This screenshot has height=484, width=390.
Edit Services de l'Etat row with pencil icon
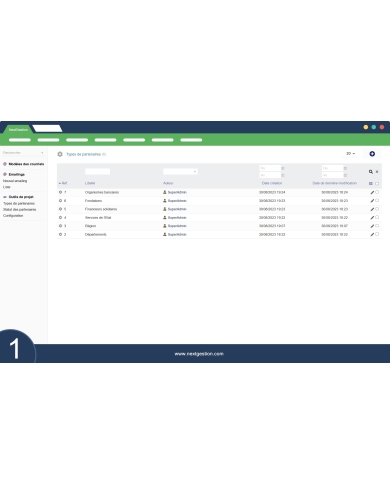click(372, 218)
